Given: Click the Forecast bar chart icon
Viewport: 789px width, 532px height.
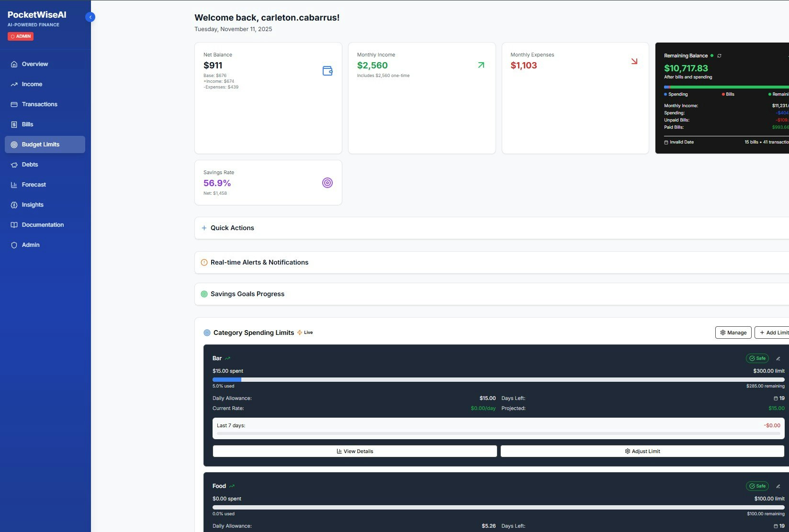Looking at the screenshot, I should pos(14,185).
